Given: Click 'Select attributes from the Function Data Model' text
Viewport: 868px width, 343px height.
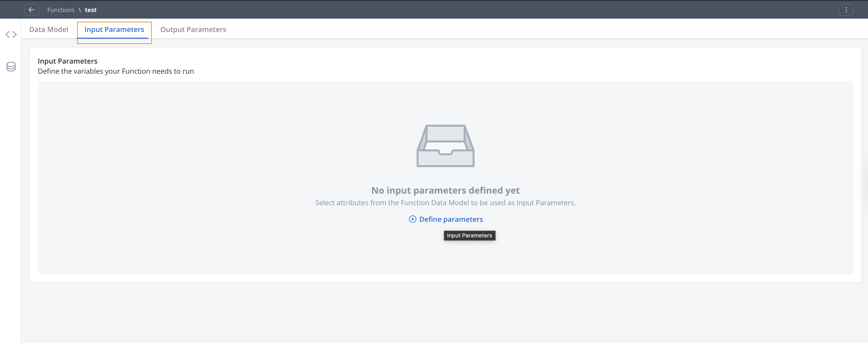Looking at the screenshot, I should [x=445, y=203].
